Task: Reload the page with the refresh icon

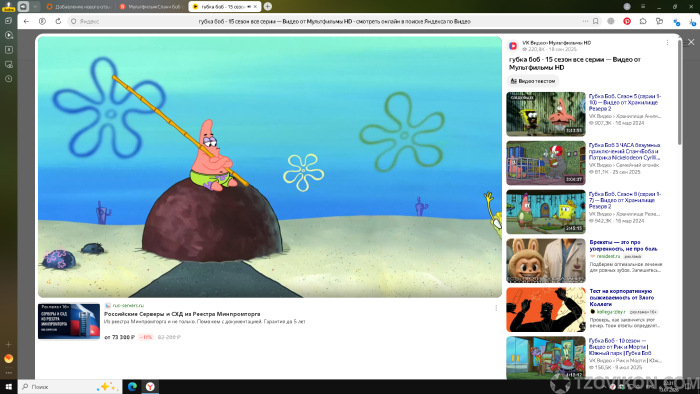Action: (58, 21)
